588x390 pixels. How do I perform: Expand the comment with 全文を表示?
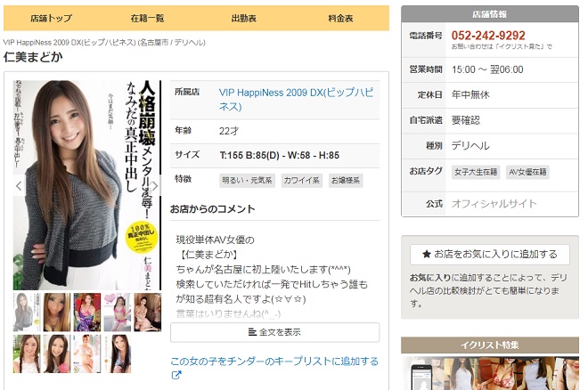(274, 332)
